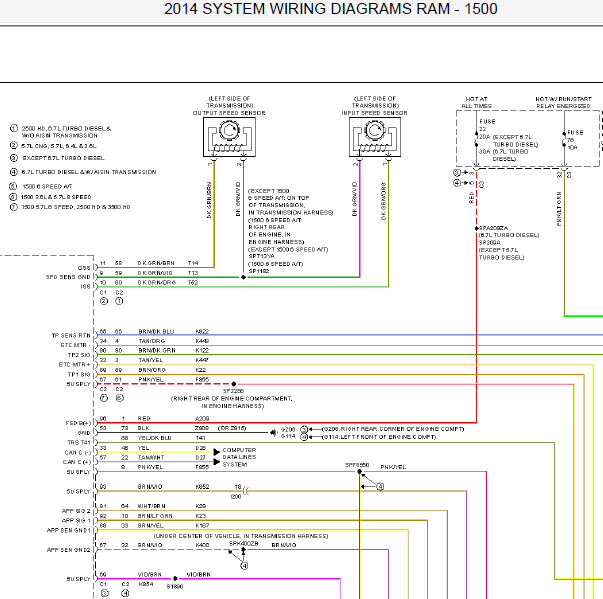The image size is (603, 599).
Task: Select wire label BRN/LT GRN K23
Action: 172,516
